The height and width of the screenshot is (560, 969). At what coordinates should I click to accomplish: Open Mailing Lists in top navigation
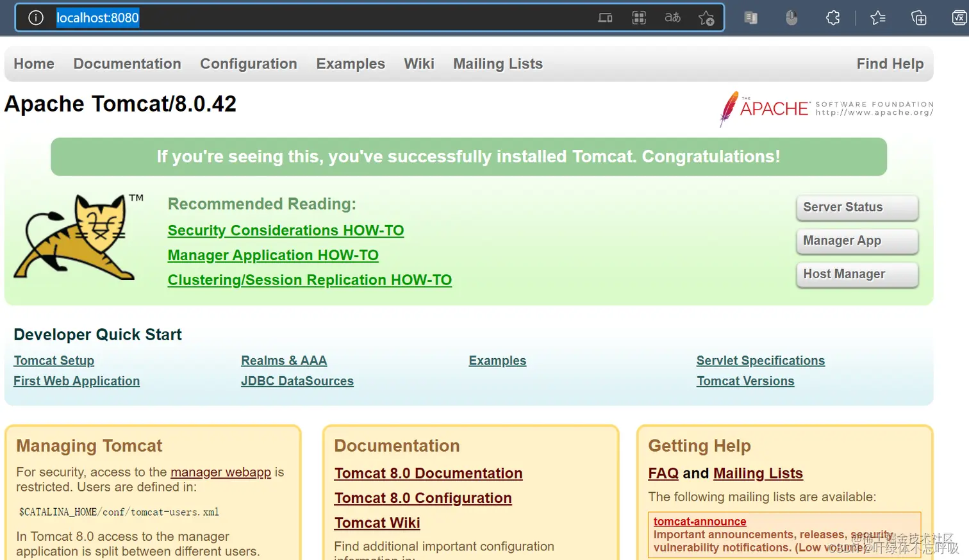click(x=498, y=64)
